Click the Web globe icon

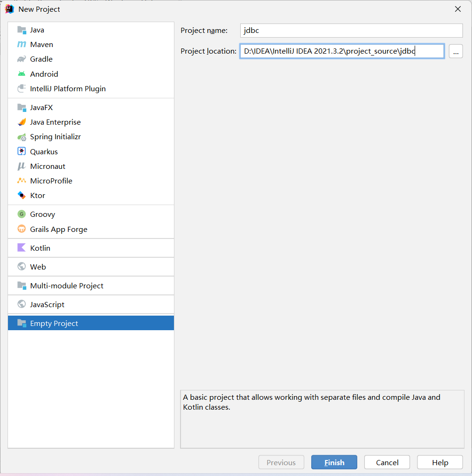[x=22, y=267]
